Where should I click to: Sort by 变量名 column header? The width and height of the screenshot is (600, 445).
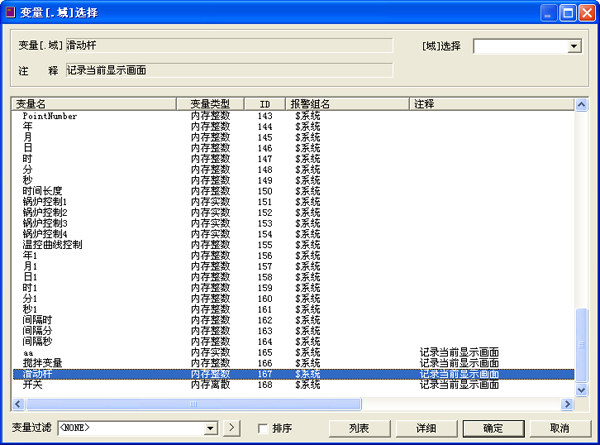[x=94, y=104]
